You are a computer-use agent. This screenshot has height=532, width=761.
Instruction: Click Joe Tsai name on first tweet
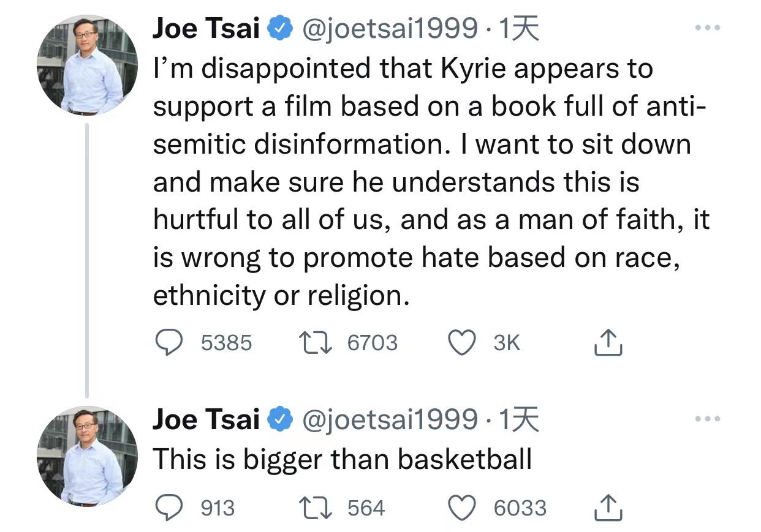click(206, 29)
